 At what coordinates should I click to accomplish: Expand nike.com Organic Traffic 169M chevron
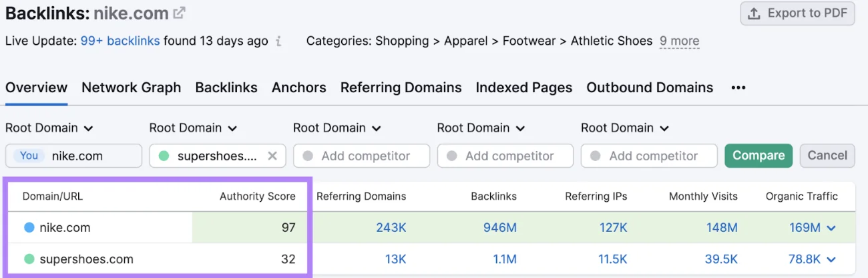point(831,228)
